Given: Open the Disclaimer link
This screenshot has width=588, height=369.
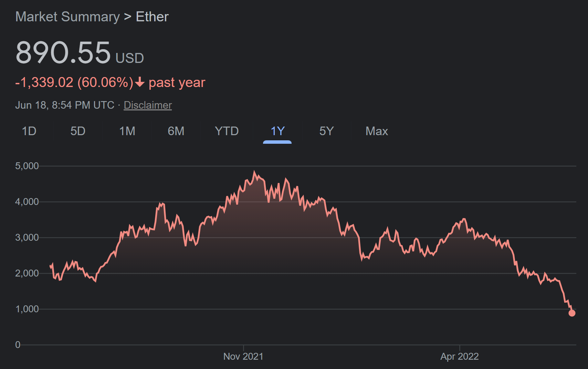Looking at the screenshot, I should click(x=148, y=105).
